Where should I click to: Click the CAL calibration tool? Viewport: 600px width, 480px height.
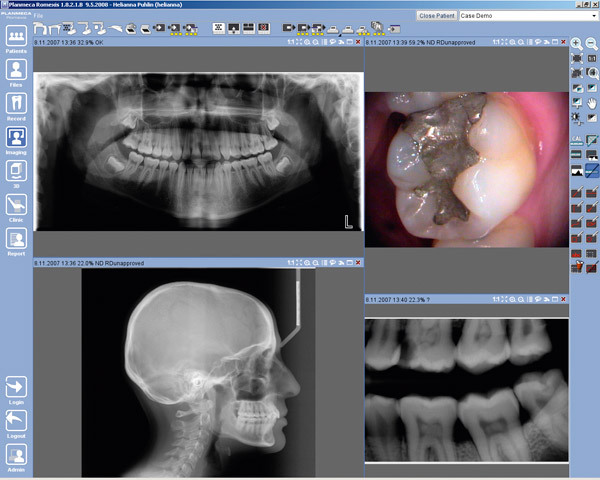point(577,140)
